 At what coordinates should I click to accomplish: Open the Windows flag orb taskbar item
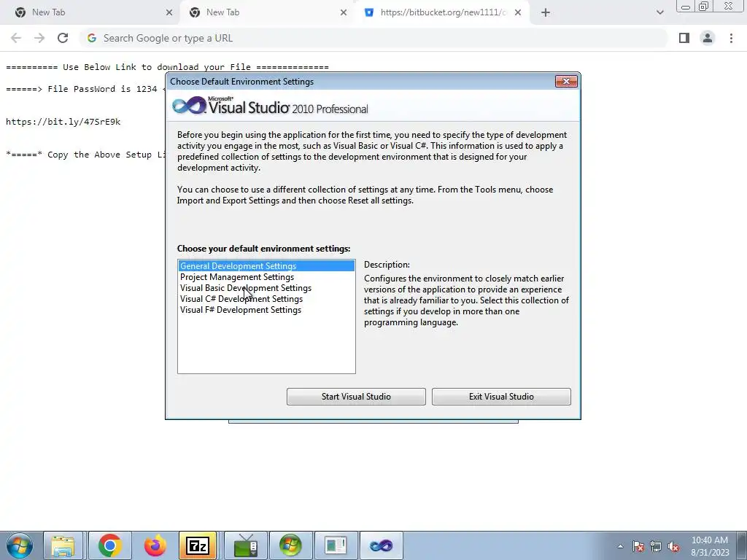coord(290,545)
